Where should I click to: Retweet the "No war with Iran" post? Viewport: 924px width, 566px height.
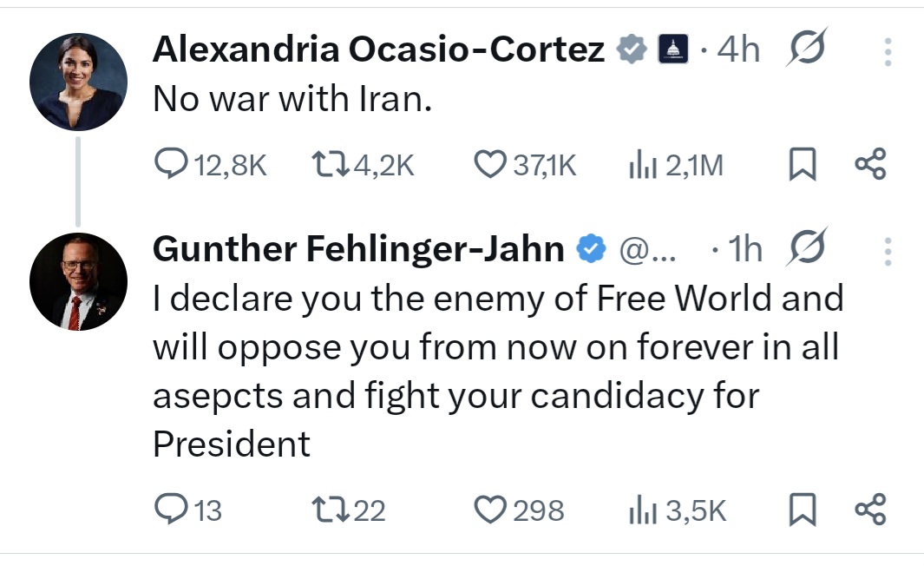(x=329, y=164)
